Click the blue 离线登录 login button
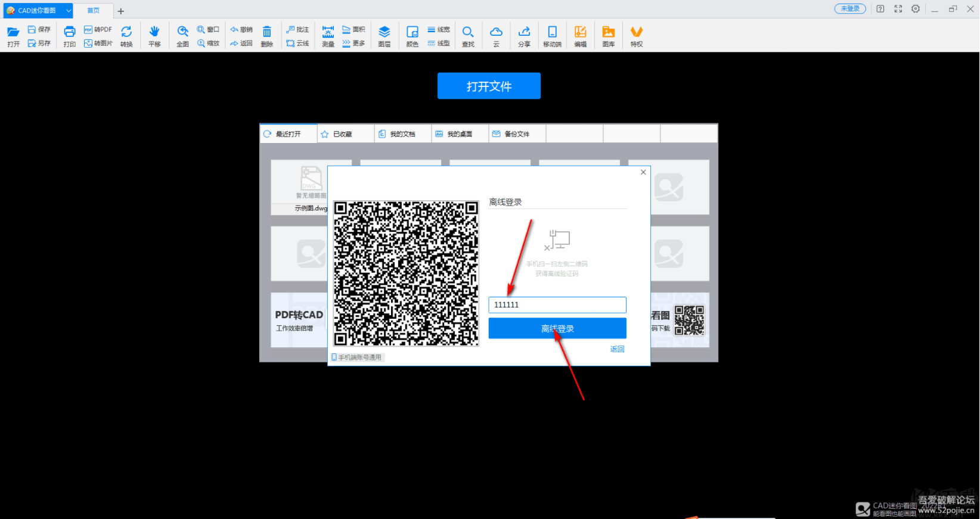This screenshot has height=519, width=980. click(557, 328)
